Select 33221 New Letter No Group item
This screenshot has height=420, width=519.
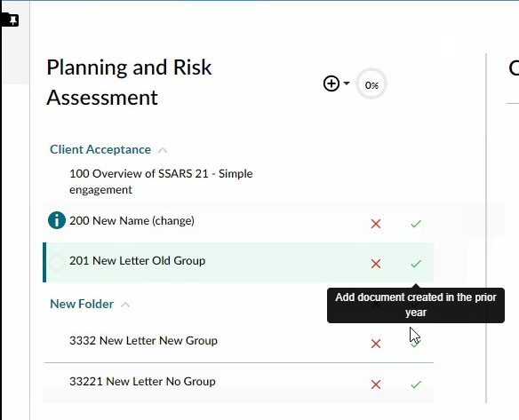coord(142,381)
